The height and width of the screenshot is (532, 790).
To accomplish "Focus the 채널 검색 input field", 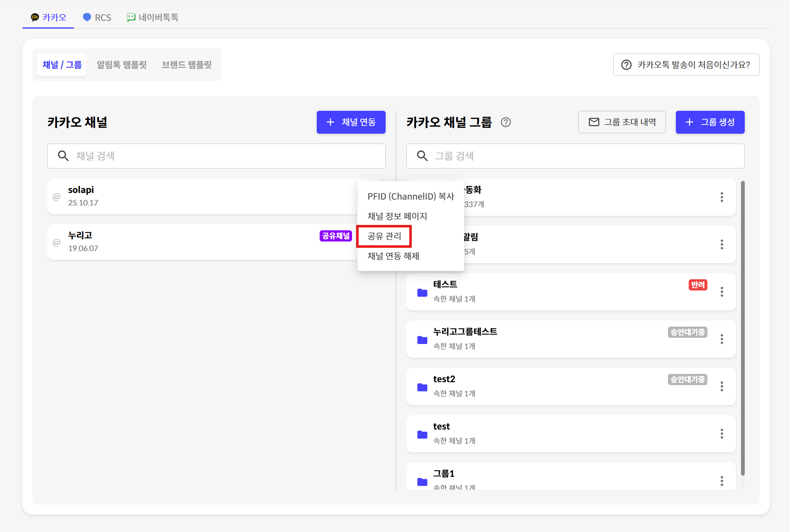I will (x=224, y=156).
